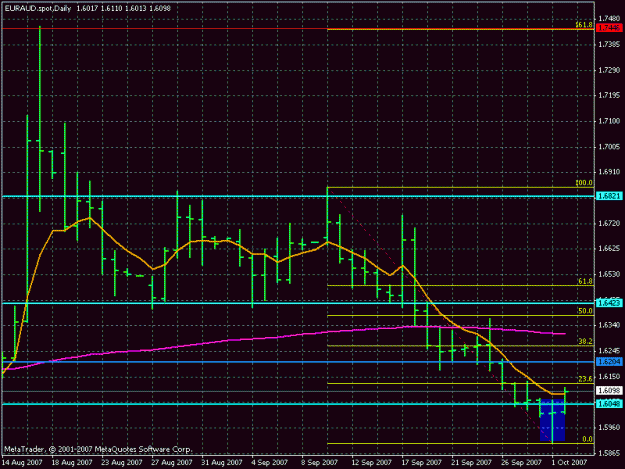
Task: Click the 27 Aug 2007 date label
Action: point(172,463)
